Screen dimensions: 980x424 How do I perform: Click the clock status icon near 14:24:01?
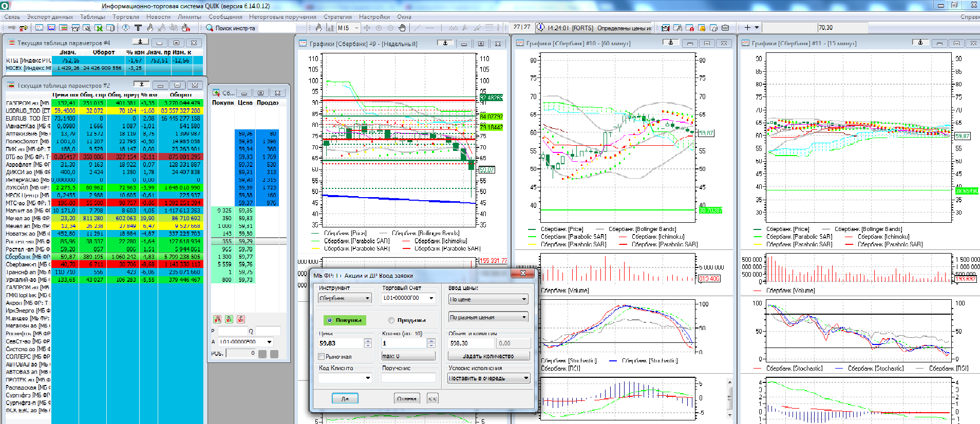540,28
